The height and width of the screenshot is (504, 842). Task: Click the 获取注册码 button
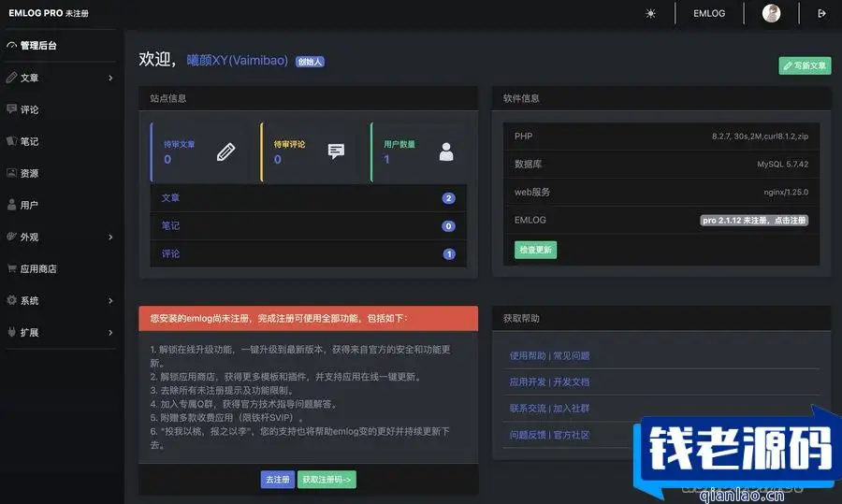pyautogui.click(x=327, y=480)
